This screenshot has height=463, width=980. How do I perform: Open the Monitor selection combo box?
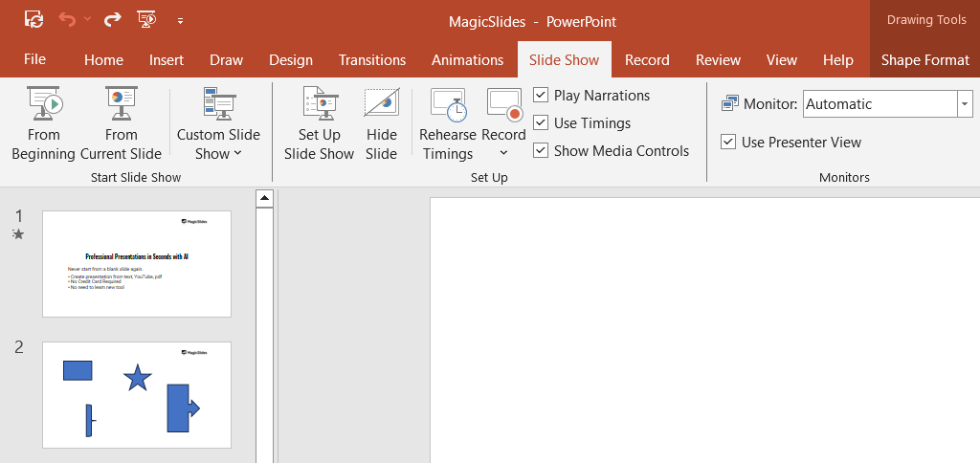coord(965,104)
